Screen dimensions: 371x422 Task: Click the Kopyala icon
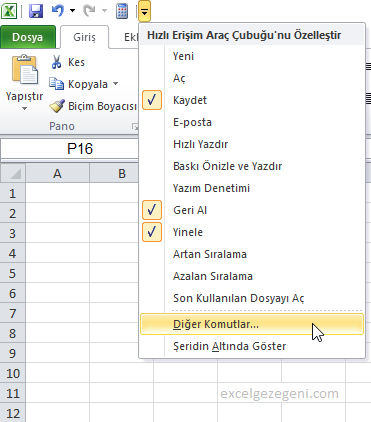pos(56,84)
